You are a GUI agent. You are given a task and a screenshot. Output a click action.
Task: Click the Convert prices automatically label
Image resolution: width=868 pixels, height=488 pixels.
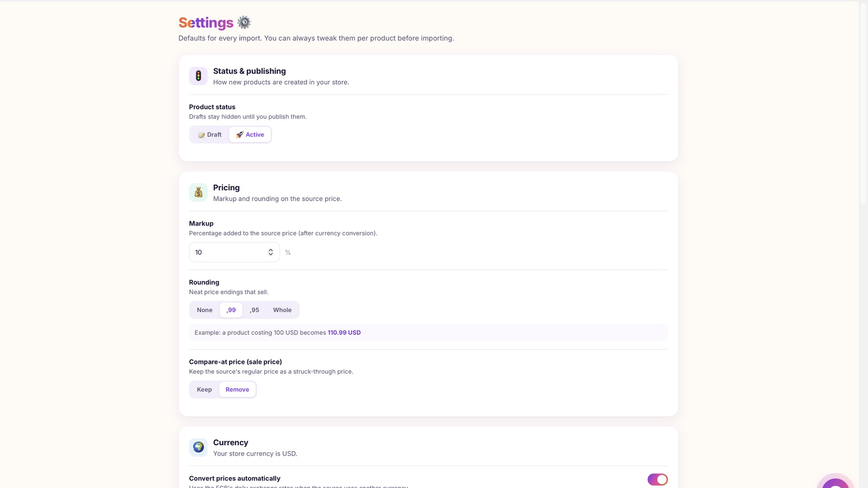pyautogui.click(x=235, y=478)
